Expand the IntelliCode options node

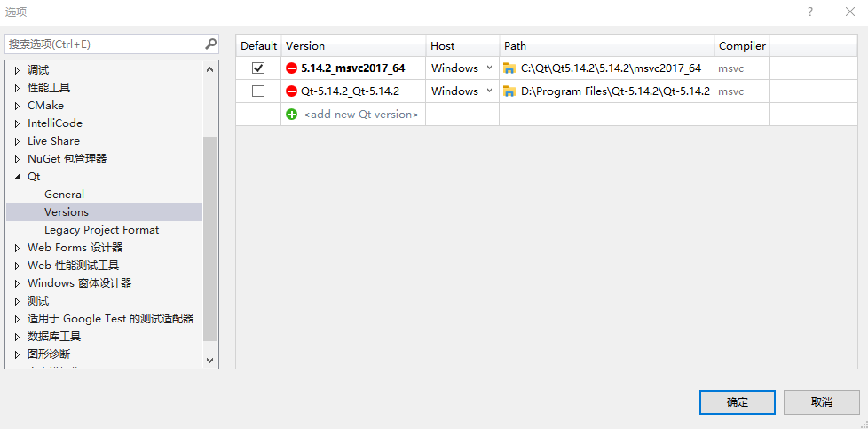pyautogui.click(x=17, y=123)
